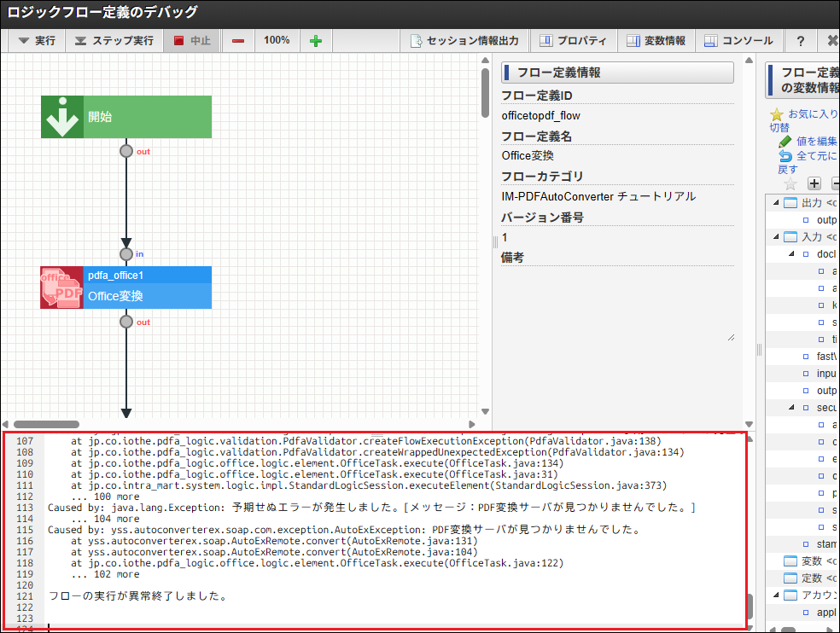Toggle the プロパティ panel

point(573,41)
